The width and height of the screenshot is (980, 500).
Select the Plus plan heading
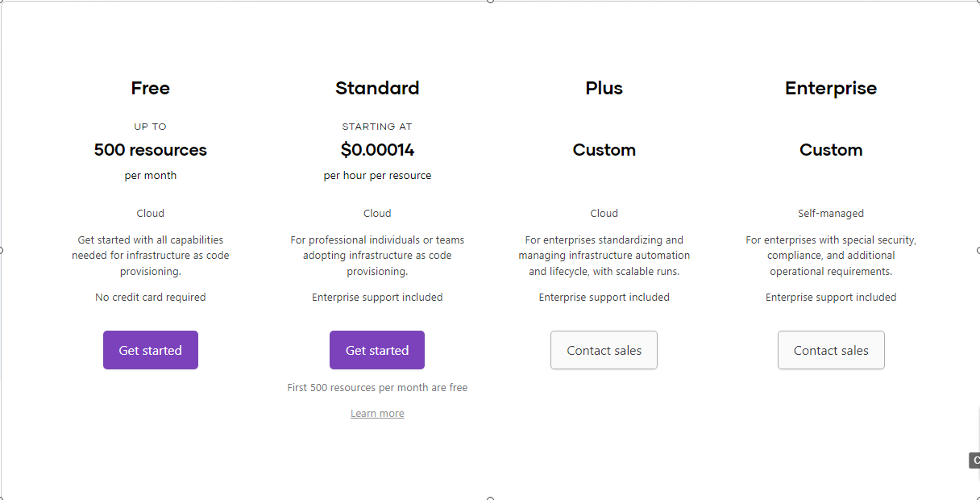[604, 88]
